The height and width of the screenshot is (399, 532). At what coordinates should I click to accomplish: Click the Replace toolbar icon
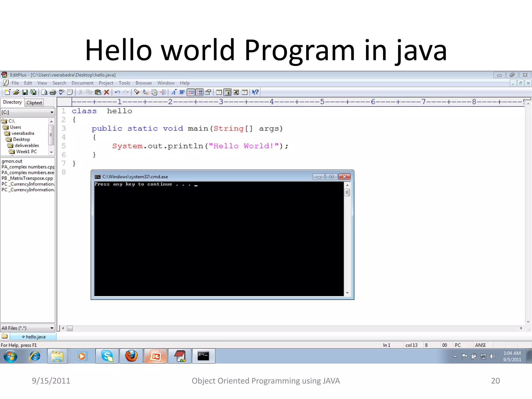(x=145, y=92)
